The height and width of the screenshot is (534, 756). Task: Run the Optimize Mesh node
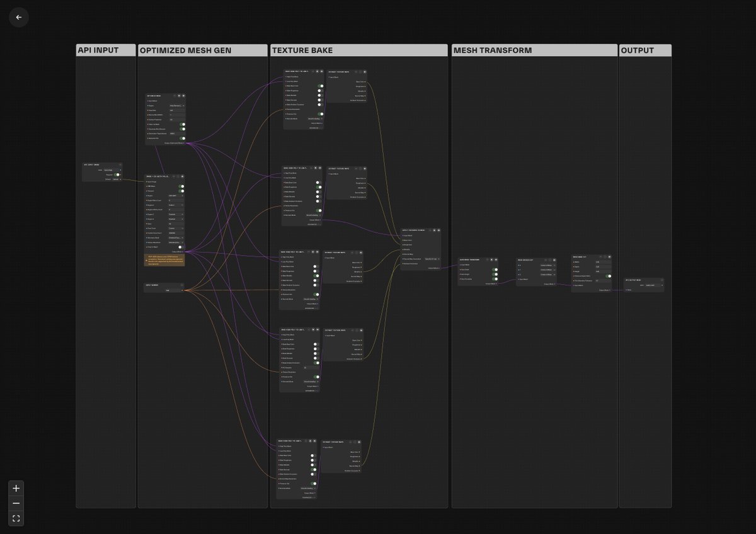179,96
